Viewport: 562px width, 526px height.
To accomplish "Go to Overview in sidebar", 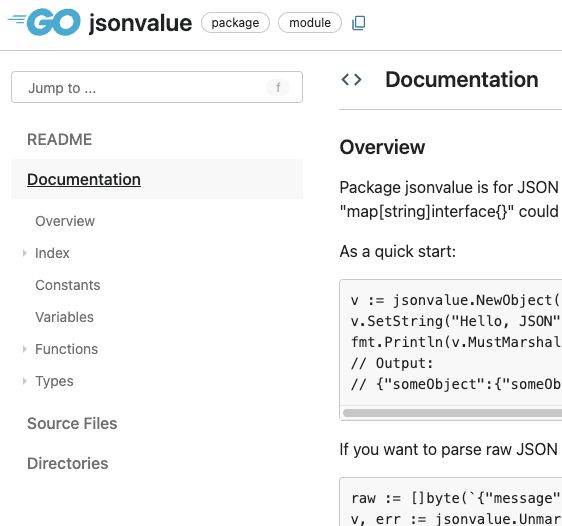I will pos(65,221).
